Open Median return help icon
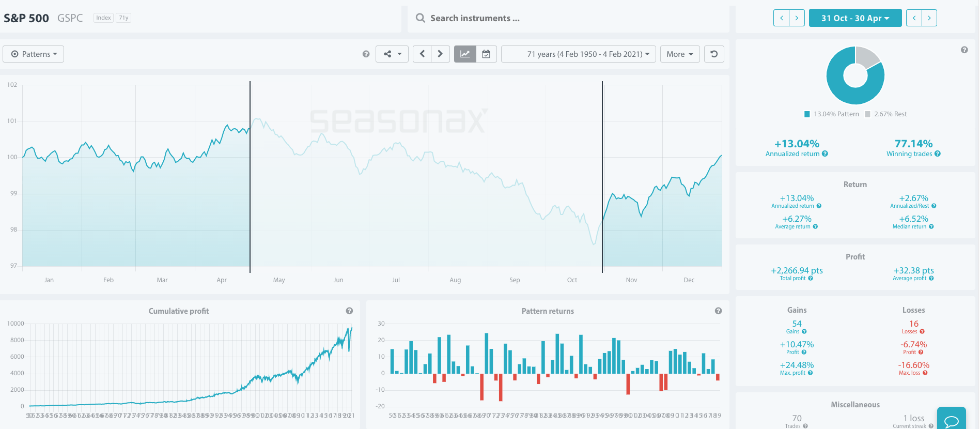The image size is (980, 429). click(x=931, y=227)
